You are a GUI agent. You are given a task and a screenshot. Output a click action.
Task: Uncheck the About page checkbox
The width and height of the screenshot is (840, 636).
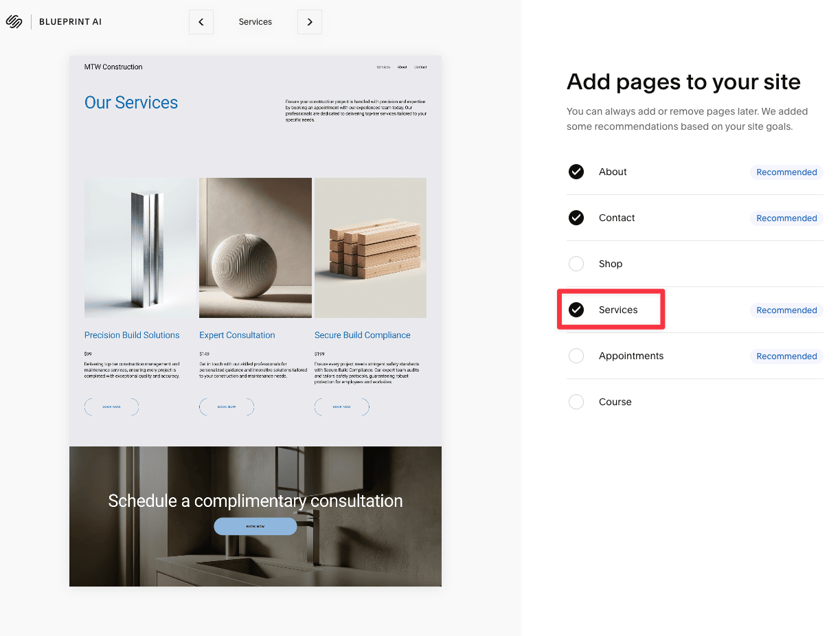pyautogui.click(x=576, y=172)
